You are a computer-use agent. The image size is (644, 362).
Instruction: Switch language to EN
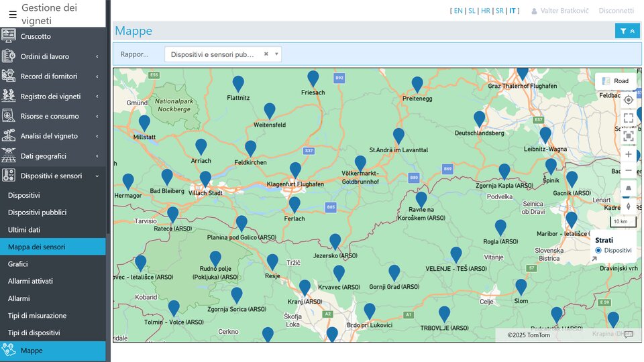coord(458,11)
